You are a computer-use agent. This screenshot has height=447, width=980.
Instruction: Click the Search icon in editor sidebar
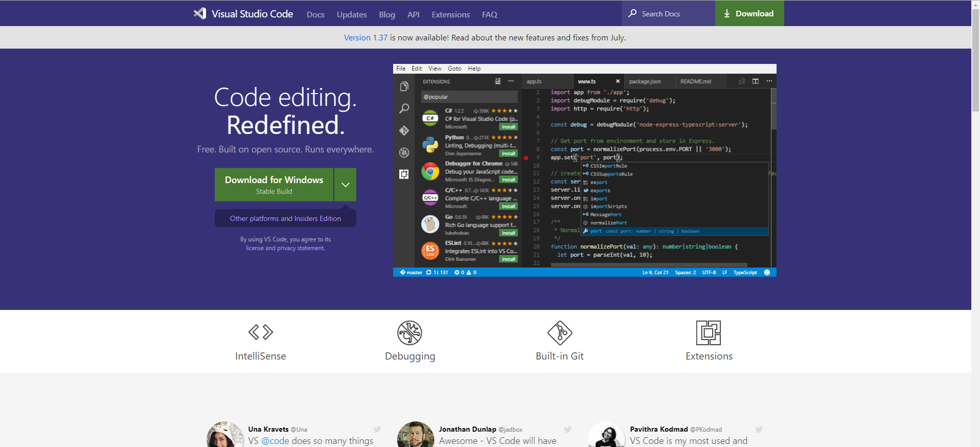[404, 108]
